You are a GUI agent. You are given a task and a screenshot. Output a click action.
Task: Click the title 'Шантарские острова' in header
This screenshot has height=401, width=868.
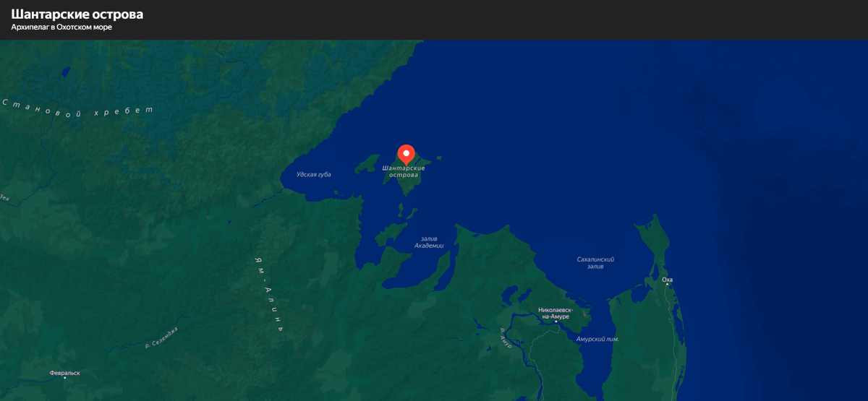(x=77, y=14)
